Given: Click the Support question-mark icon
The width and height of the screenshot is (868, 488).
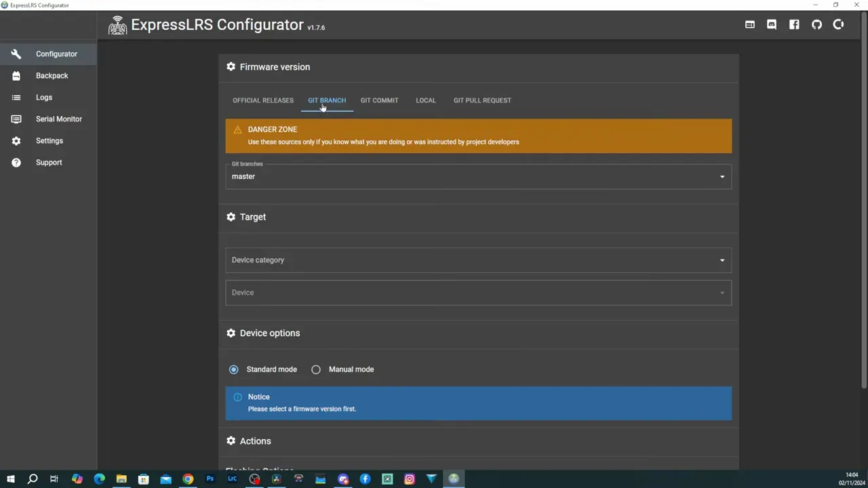Looking at the screenshot, I should 16,162.
